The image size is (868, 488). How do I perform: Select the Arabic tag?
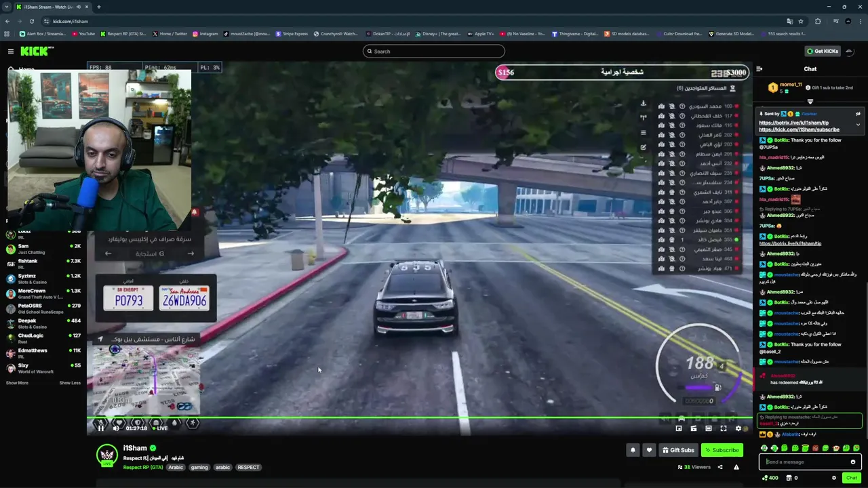tap(176, 467)
